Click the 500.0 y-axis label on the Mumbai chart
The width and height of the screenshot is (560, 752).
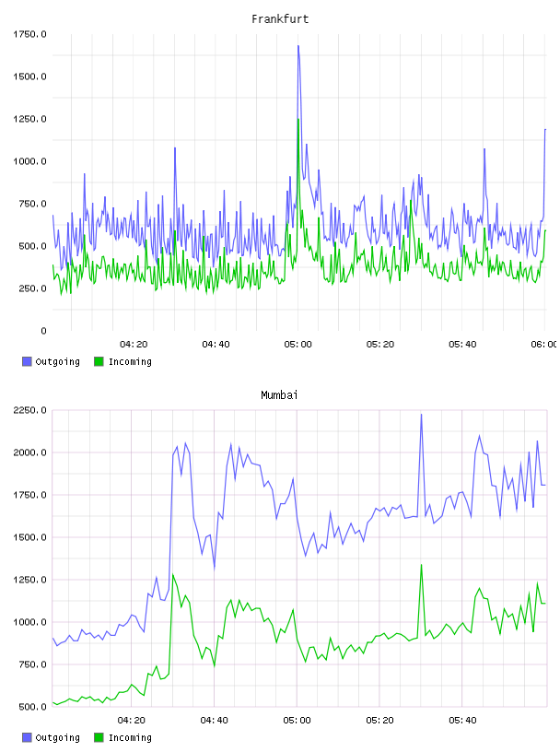[32, 707]
